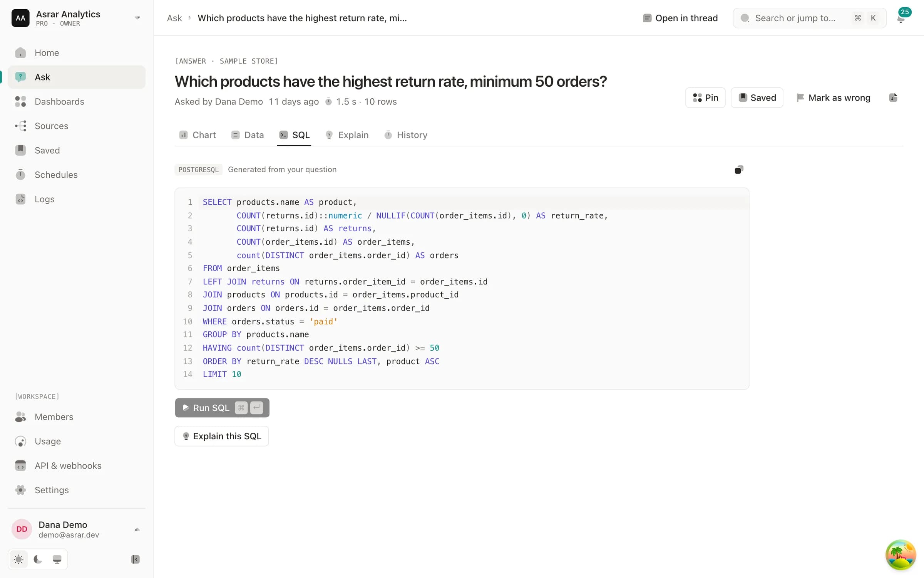Open the palm tree floating widget
This screenshot has width=924, height=578.
pos(901,555)
